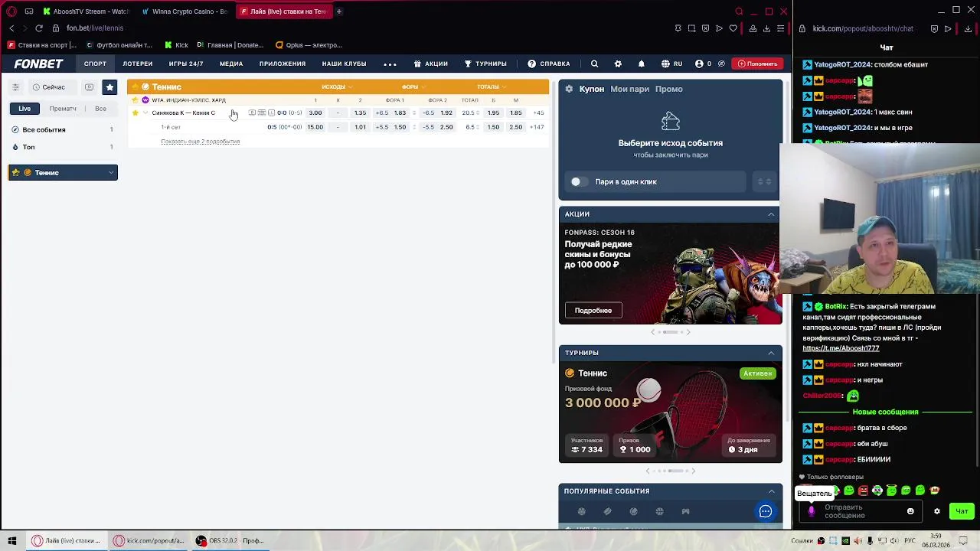The height and width of the screenshot is (551, 980).
Task: Favorite the WTA Индиан-Уэллс tournament star
Action: point(136,100)
